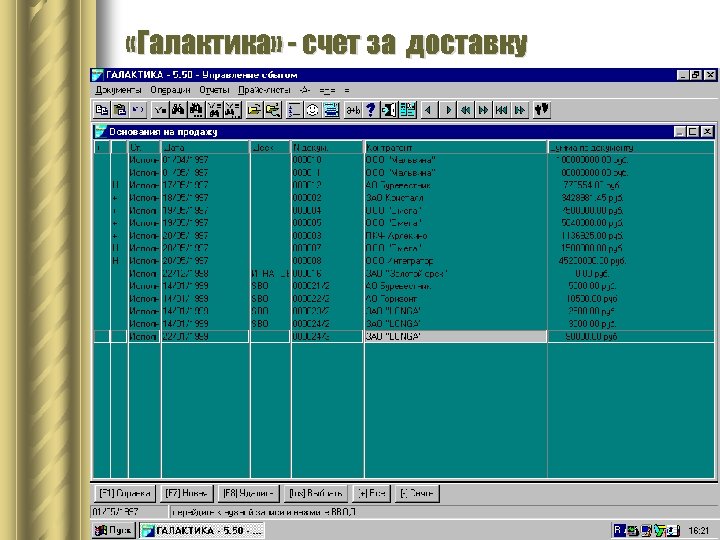Go to next record with single right arrow
This screenshot has height=540, width=720.
coord(448,110)
